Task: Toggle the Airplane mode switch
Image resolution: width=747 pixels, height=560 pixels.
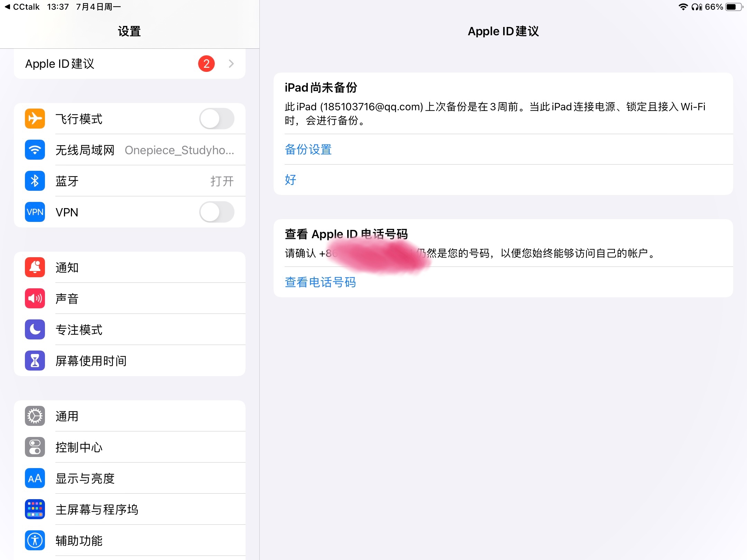Action: click(216, 119)
